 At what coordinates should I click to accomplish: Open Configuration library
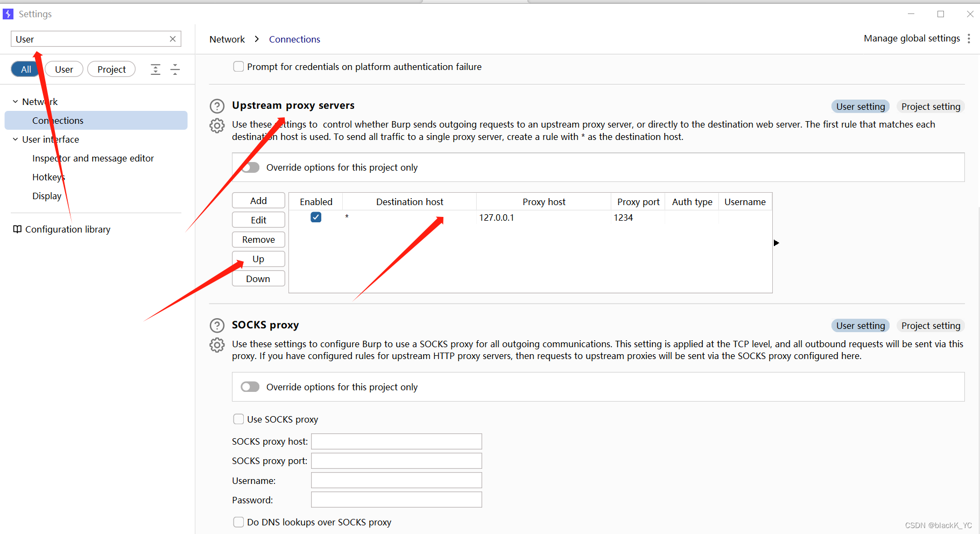click(x=68, y=229)
